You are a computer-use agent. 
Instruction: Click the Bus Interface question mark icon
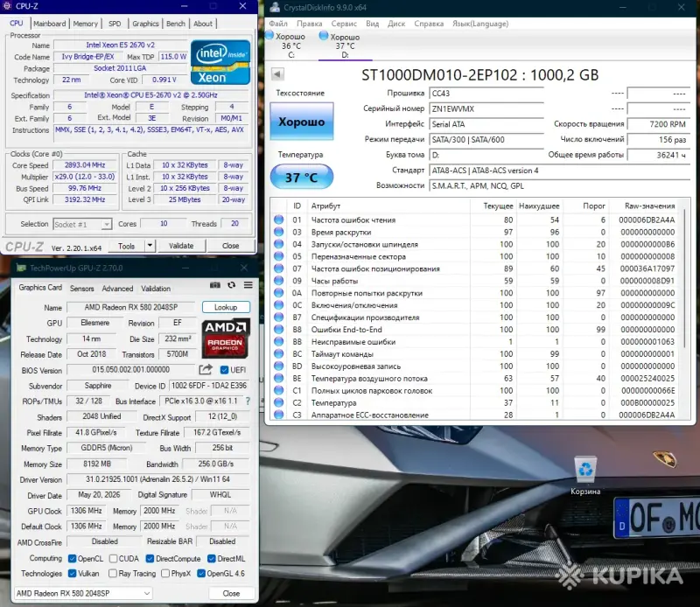pos(248,401)
